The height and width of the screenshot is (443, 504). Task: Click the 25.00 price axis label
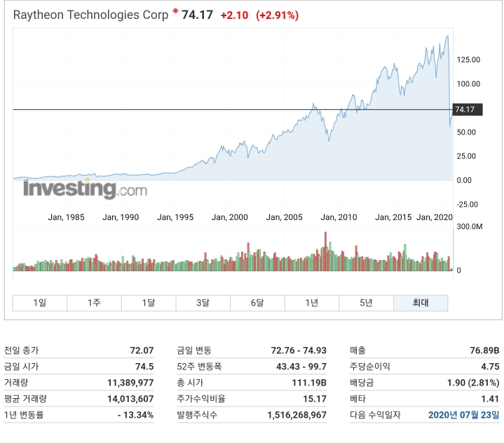pos(466,156)
